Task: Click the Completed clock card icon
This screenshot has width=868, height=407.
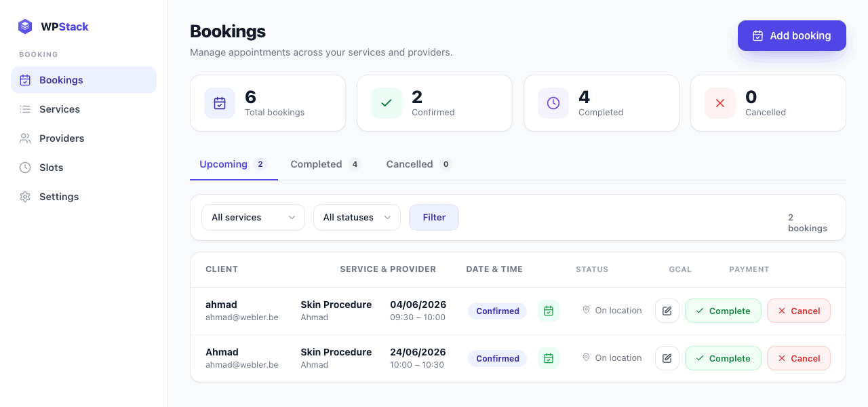Action: (553, 103)
